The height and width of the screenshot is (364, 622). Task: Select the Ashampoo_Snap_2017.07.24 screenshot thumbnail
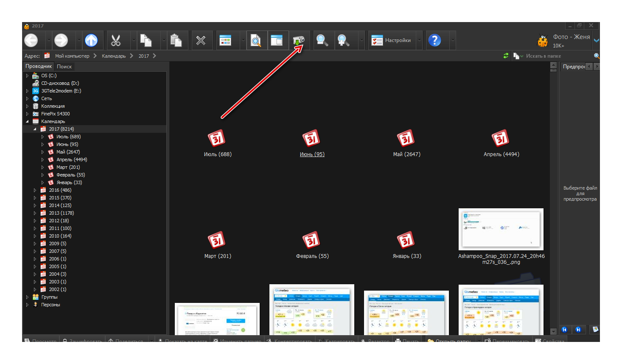(501, 229)
